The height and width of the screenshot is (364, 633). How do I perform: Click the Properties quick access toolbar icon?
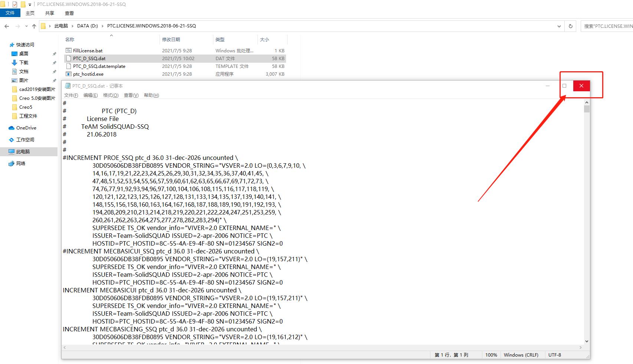15,4
